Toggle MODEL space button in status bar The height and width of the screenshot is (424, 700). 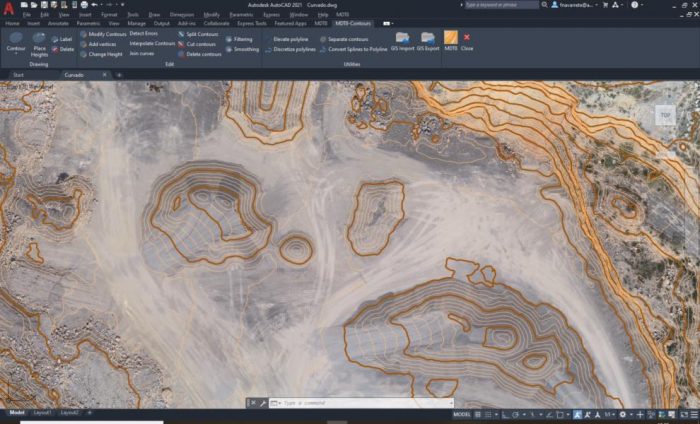pos(461,413)
